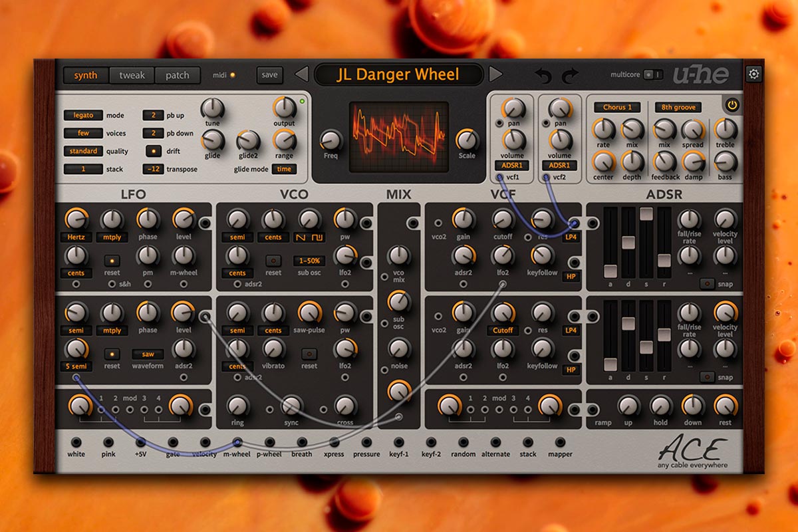
Task: Open the JL Danger Wheel preset display
Action: click(x=398, y=74)
